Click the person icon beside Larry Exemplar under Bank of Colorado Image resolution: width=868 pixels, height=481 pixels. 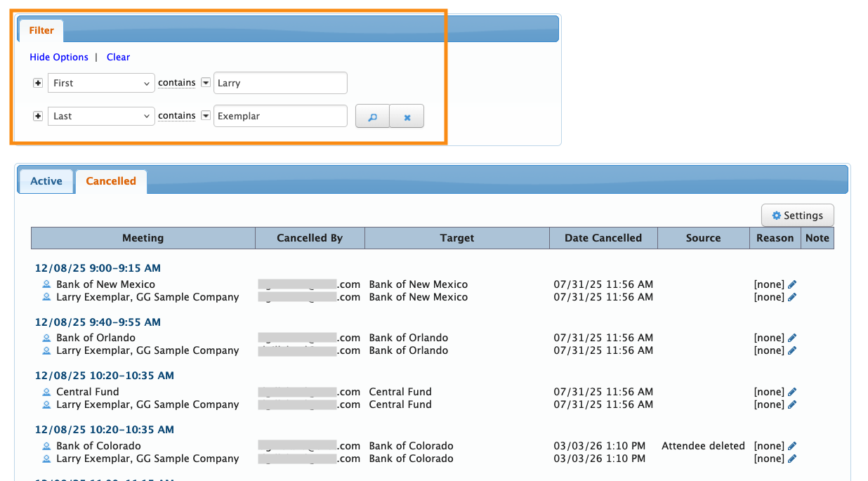46,459
